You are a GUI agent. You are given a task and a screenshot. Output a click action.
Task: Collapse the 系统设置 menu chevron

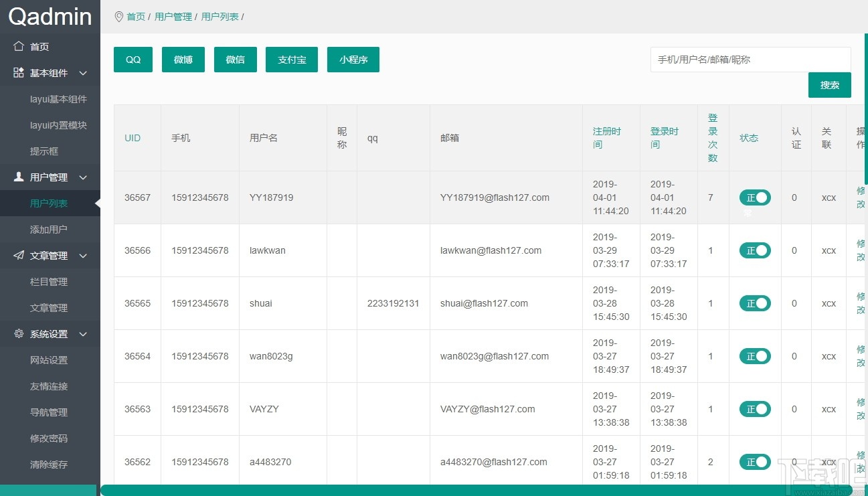point(83,334)
